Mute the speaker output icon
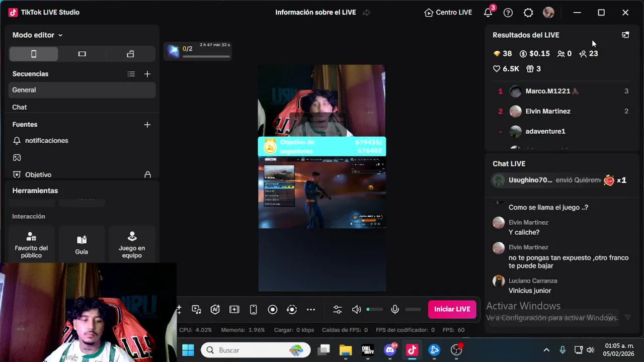This screenshot has width=644, height=362. tap(356, 310)
